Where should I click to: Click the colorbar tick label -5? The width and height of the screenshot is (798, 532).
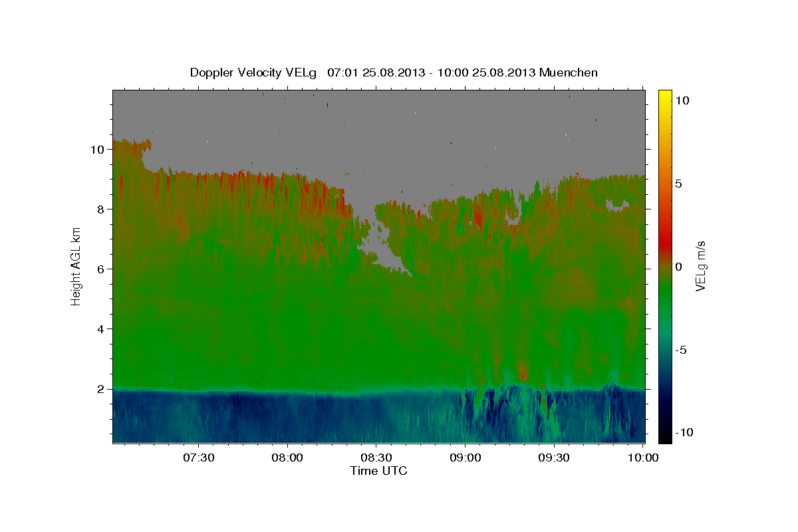click(680, 350)
